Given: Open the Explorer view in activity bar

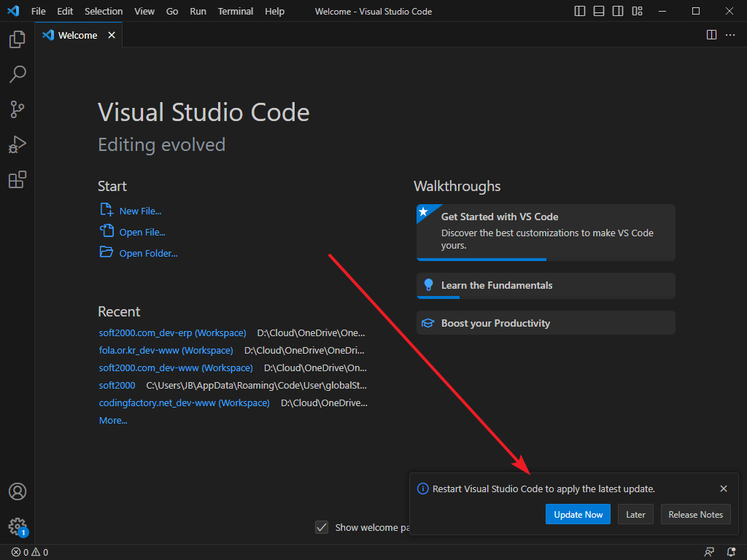Looking at the screenshot, I should [x=18, y=39].
